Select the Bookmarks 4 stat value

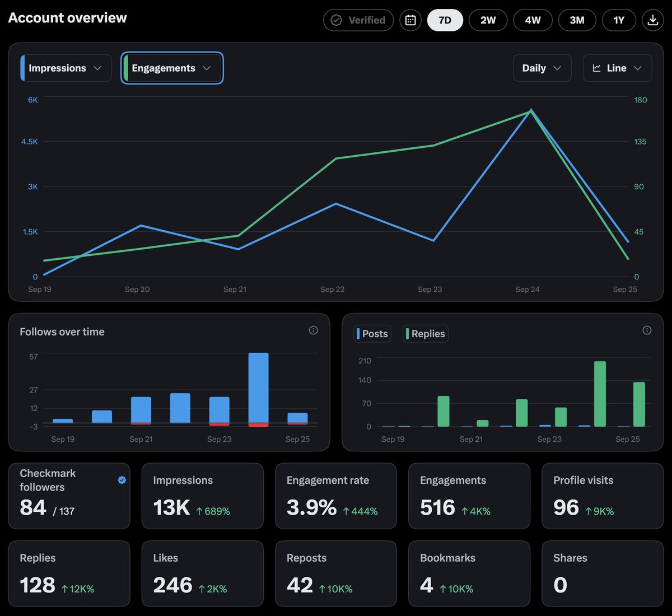tap(426, 585)
